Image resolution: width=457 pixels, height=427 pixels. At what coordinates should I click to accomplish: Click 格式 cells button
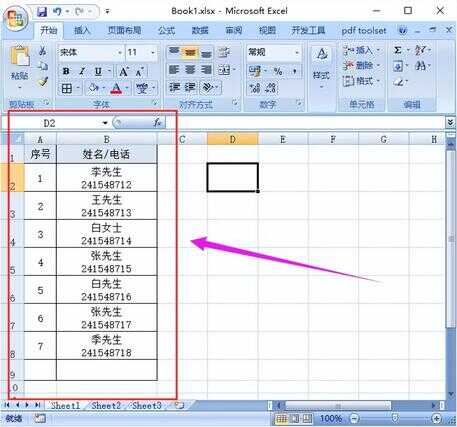point(362,81)
